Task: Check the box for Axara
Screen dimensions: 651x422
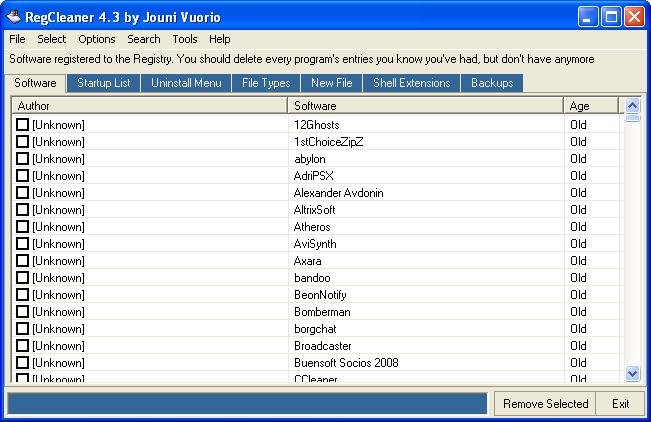Action: 22,261
